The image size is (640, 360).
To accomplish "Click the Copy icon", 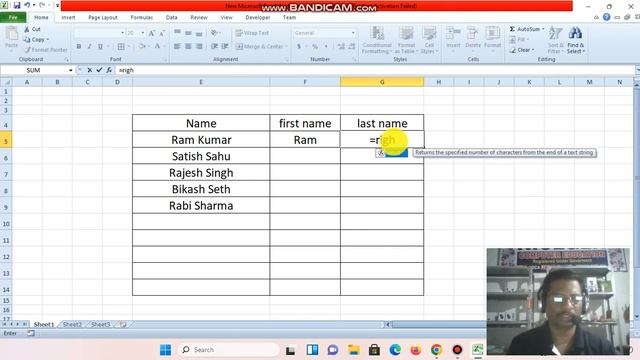I will [x=27, y=40].
